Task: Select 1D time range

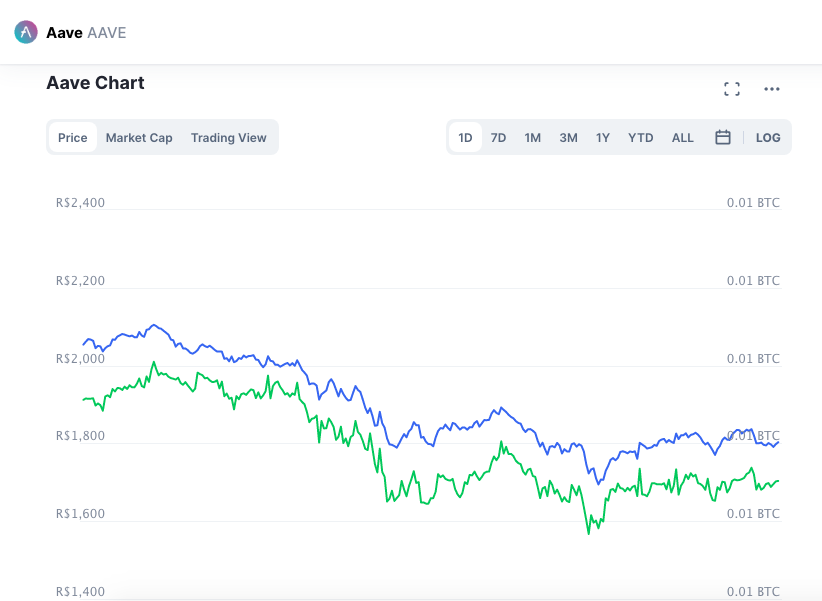Action: pos(466,137)
